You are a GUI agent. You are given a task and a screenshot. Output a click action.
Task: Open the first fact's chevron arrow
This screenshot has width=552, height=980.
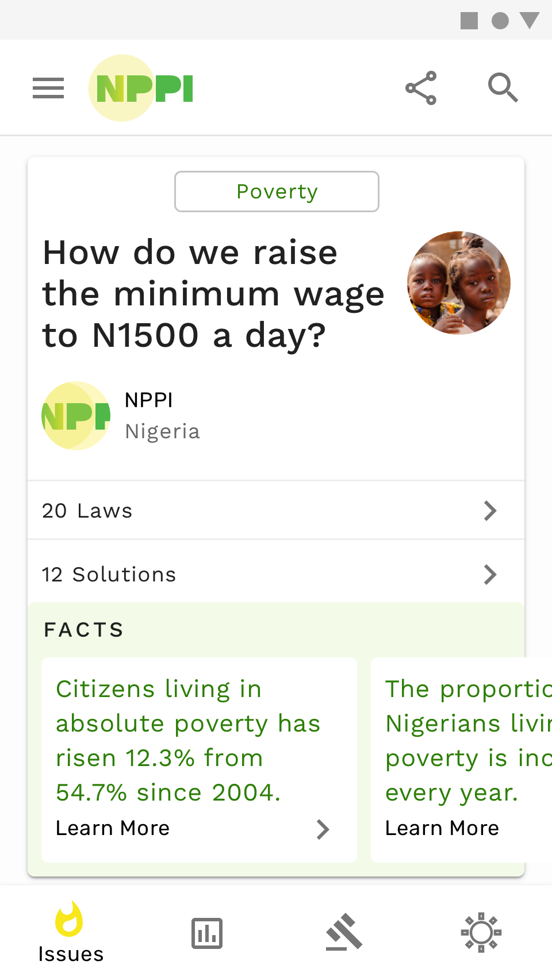coord(323,829)
